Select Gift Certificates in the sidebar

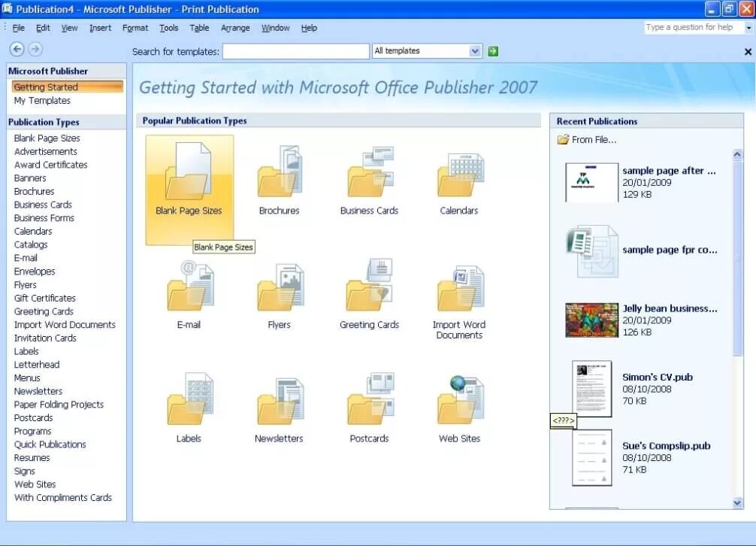click(x=45, y=298)
